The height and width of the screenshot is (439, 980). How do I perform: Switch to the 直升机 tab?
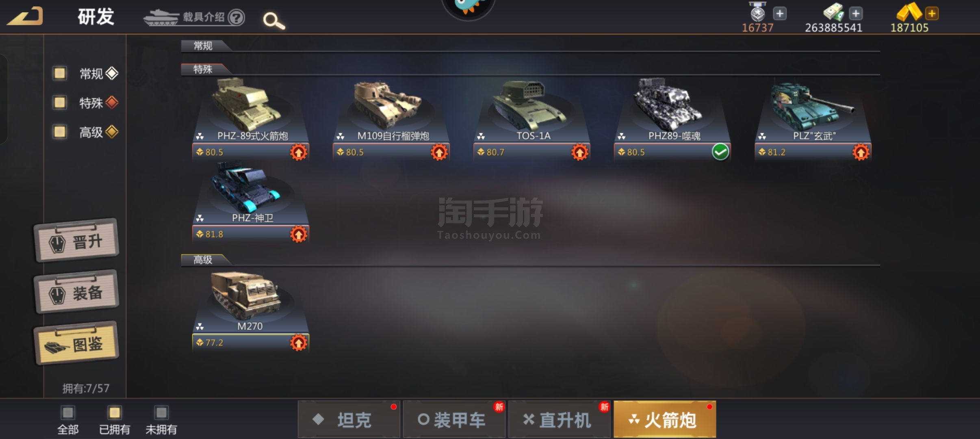[559, 419]
